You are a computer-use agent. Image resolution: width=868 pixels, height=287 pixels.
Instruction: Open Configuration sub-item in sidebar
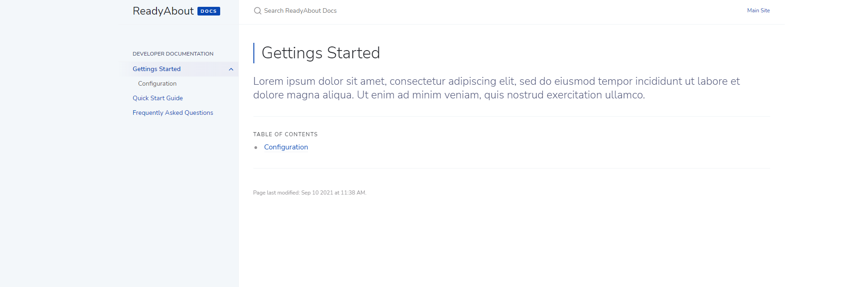(x=157, y=83)
